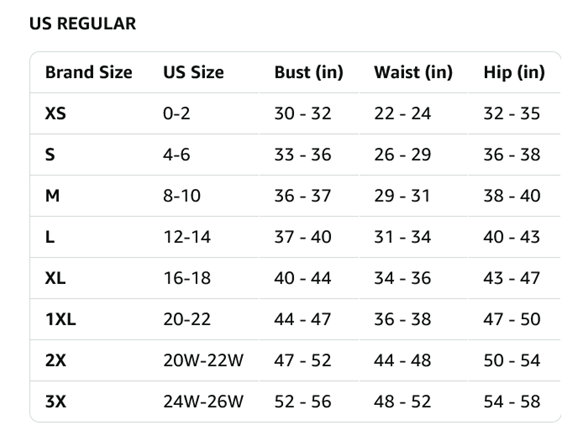Click the US Size column header

[193, 72]
